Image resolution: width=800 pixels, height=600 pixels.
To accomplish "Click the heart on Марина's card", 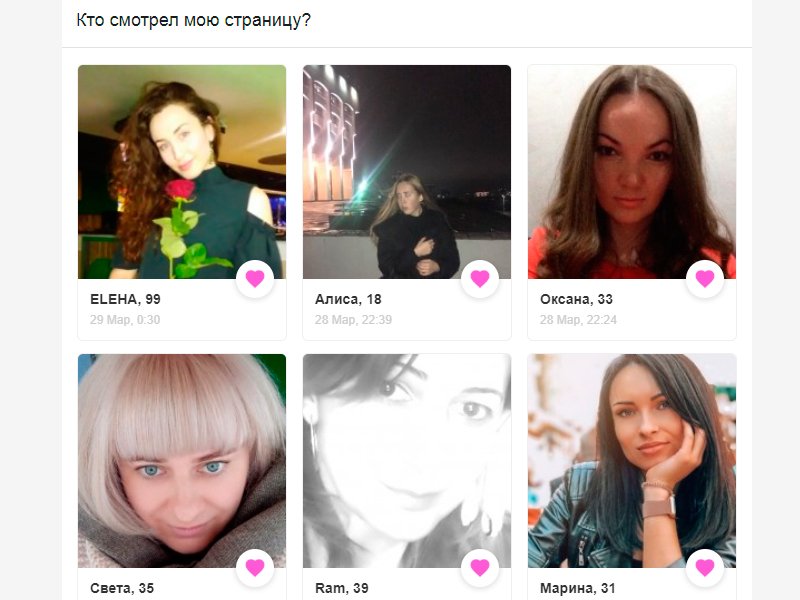I will pyautogui.click(x=705, y=567).
